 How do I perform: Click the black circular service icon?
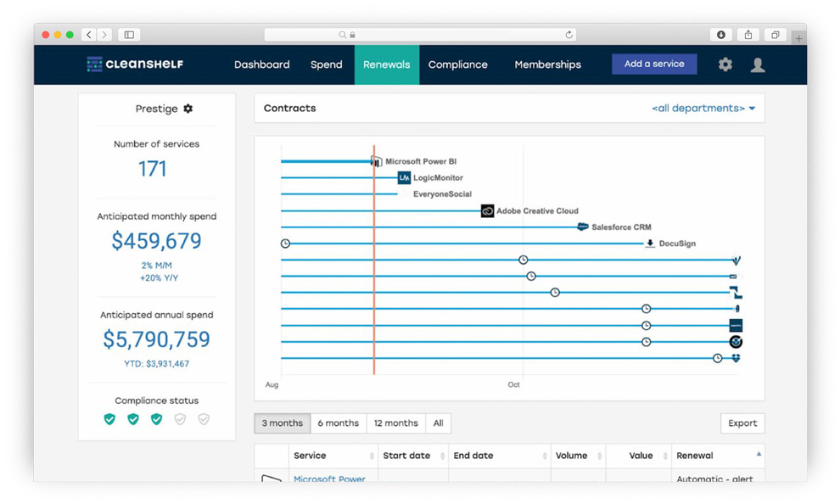click(x=736, y=342)
